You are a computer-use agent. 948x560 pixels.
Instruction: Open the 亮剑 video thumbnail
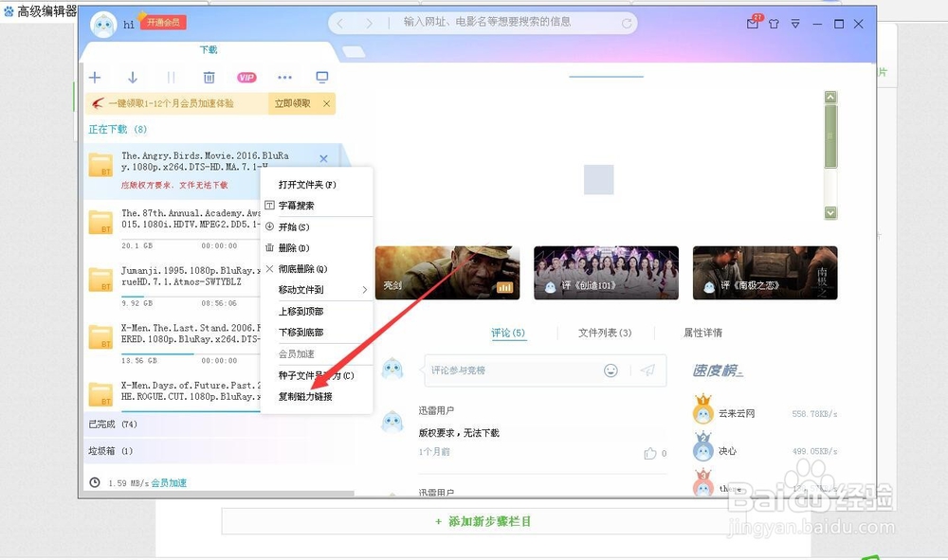click(447, 273)
